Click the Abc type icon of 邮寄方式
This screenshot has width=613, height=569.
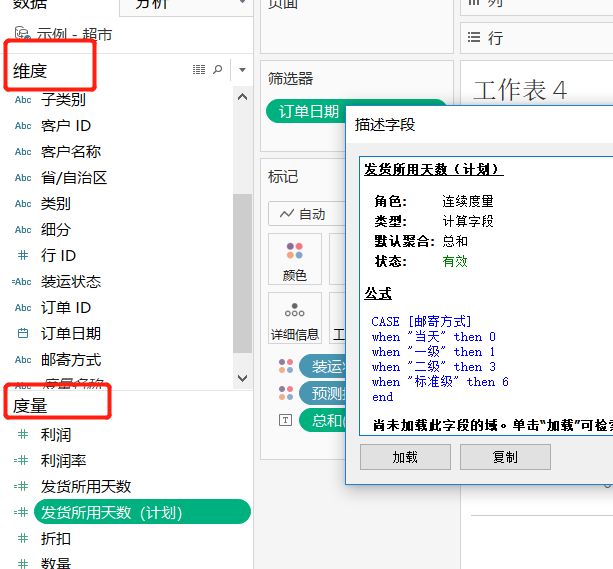[23, 360]
